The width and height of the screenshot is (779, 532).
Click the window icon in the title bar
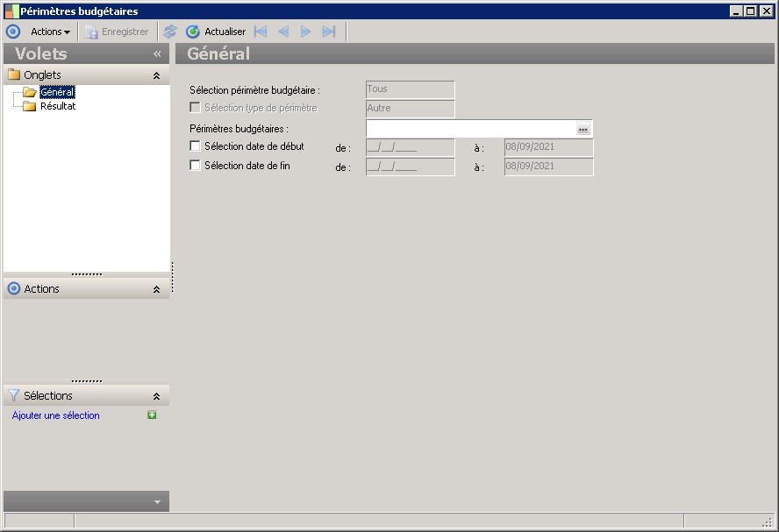[x=11, y=11]
